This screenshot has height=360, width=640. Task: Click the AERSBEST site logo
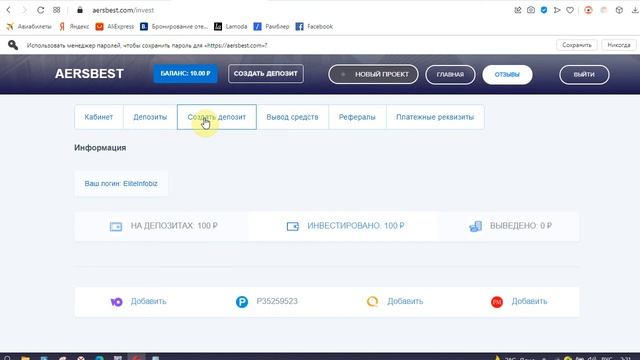(89, 74)
